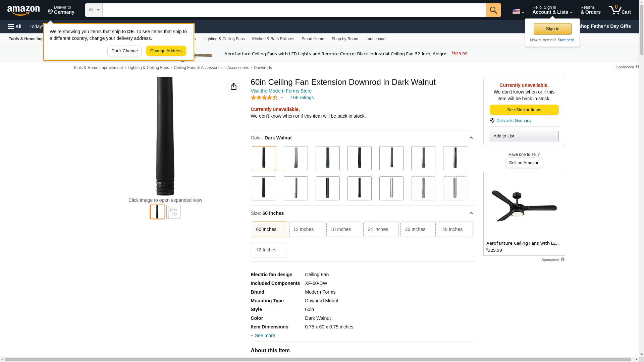The image size is (644, 362).
Task: Choose the 72 Inches size option
Action: point(269,250)
